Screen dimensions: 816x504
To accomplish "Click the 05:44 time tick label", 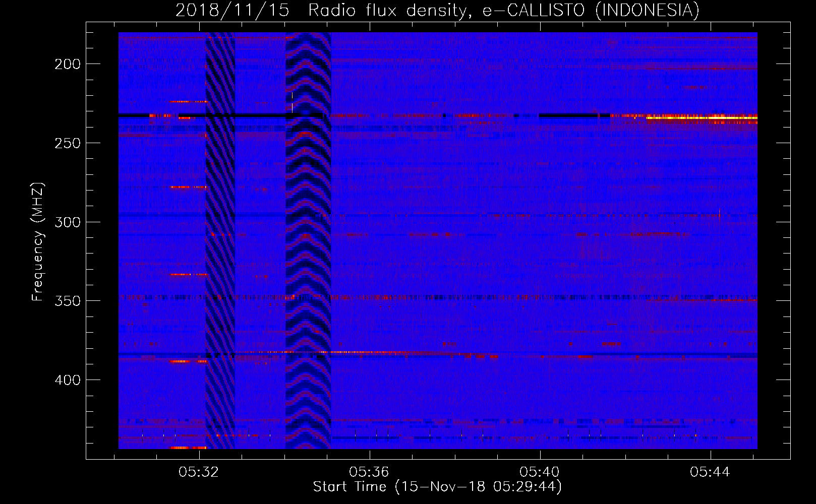I will click(x=710, y=472).
